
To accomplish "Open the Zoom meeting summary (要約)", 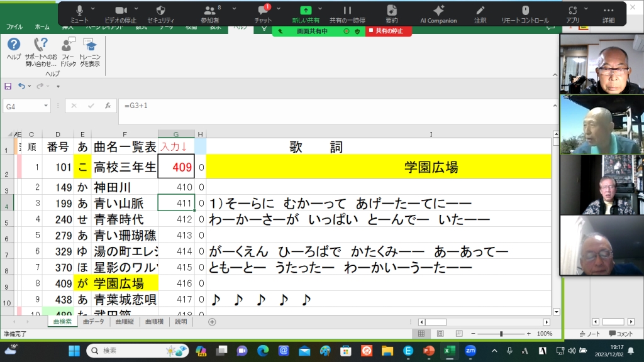I will [391, 14].
